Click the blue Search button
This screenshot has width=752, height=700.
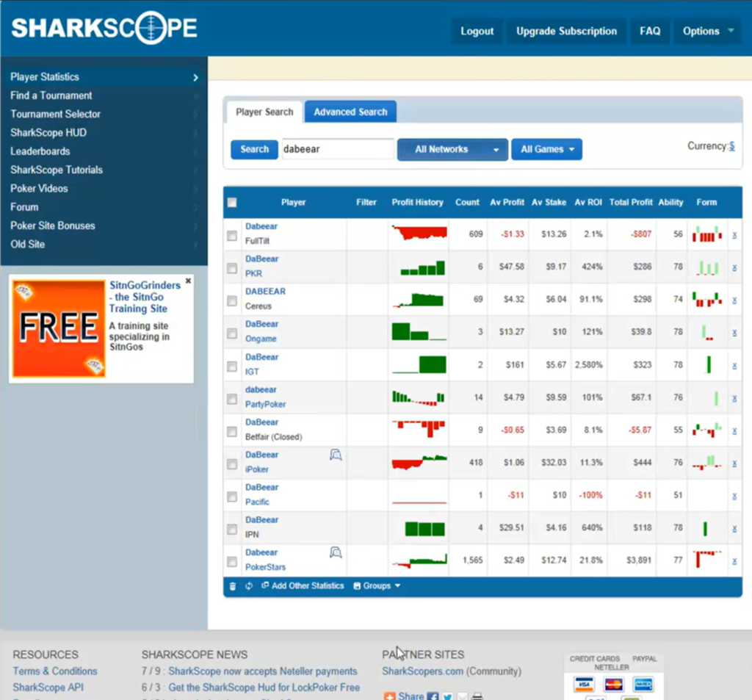tap(254, 149)
